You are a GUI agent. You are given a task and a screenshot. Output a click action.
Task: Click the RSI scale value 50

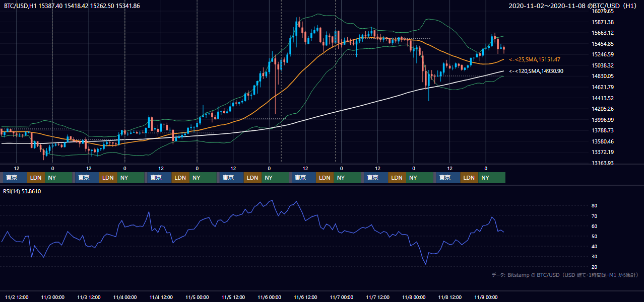pyautogui.click(x=595, y=236)
